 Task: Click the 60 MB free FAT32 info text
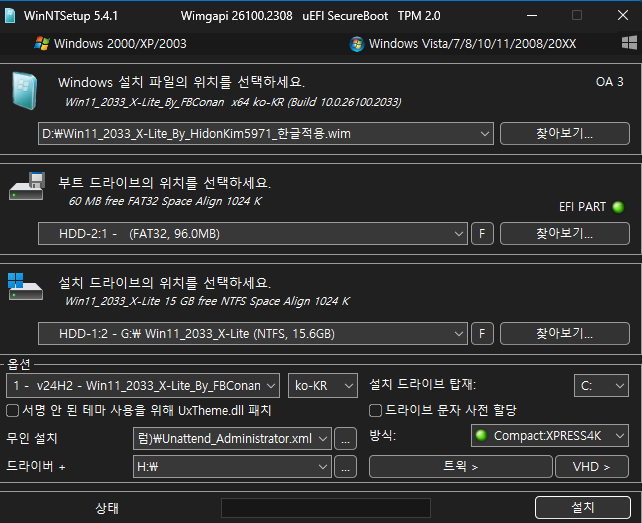coord(165,201)
